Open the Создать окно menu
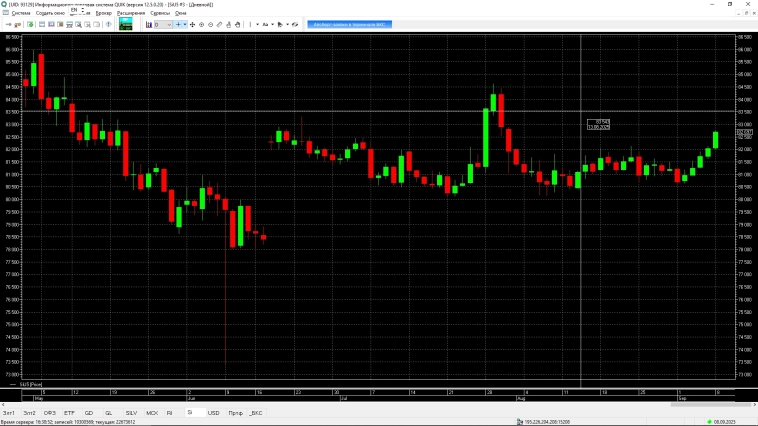758x426 pixels. click(x=50, y=13)
